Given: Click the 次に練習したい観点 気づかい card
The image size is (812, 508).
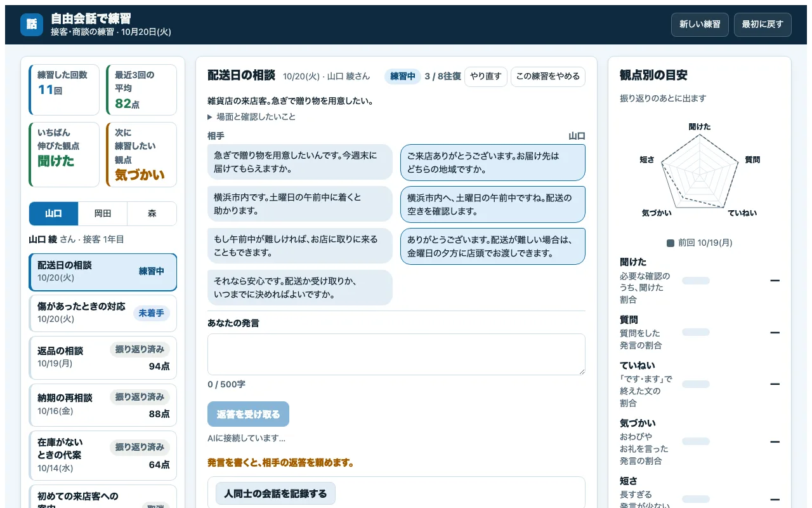Looking at the screenshot, I should click(141, 154).
